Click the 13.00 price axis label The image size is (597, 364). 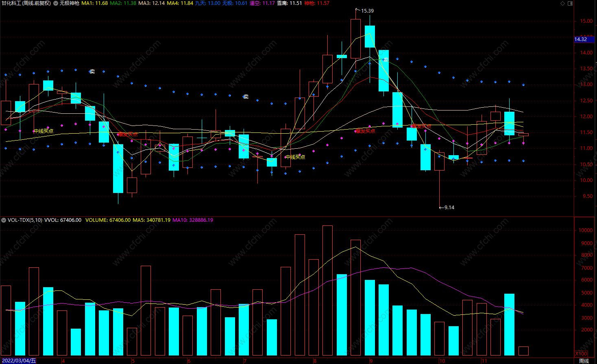[x=586, y=84]
